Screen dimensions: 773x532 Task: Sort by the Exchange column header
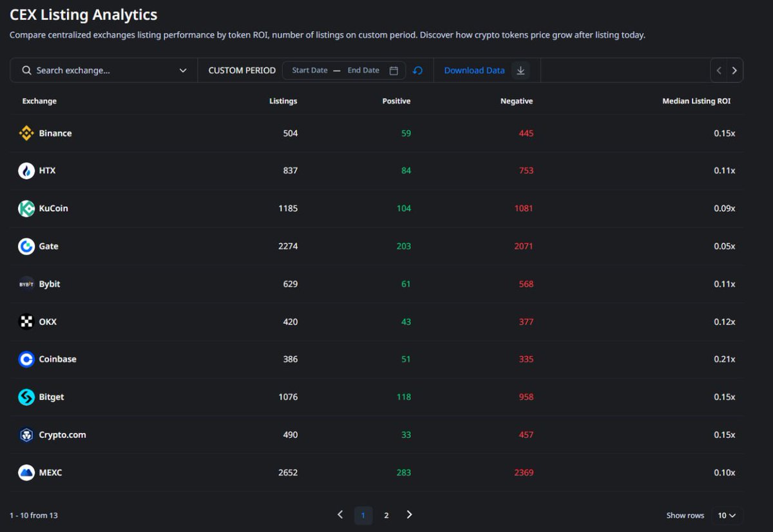coord(39,101)
